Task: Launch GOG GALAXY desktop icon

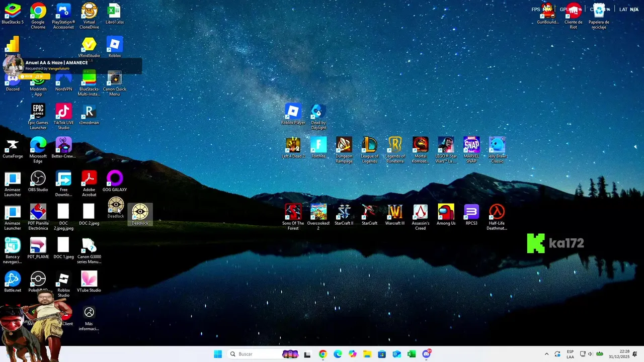Action: click(x=115, y=182)
